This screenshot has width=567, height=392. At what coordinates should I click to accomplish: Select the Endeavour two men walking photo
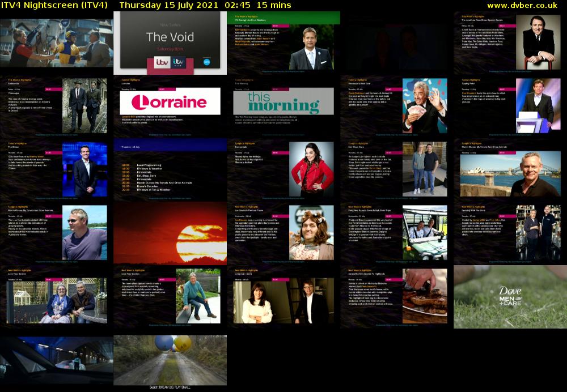click(84, 105)
